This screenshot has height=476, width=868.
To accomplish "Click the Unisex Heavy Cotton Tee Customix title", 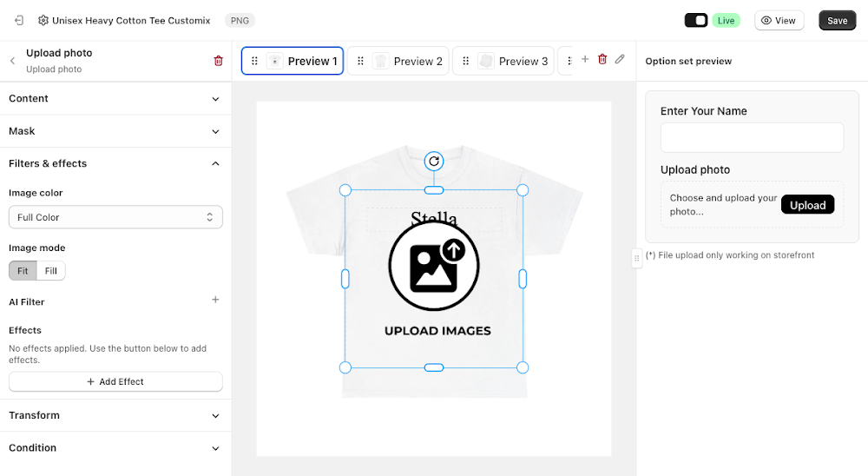I will (131, 21).
